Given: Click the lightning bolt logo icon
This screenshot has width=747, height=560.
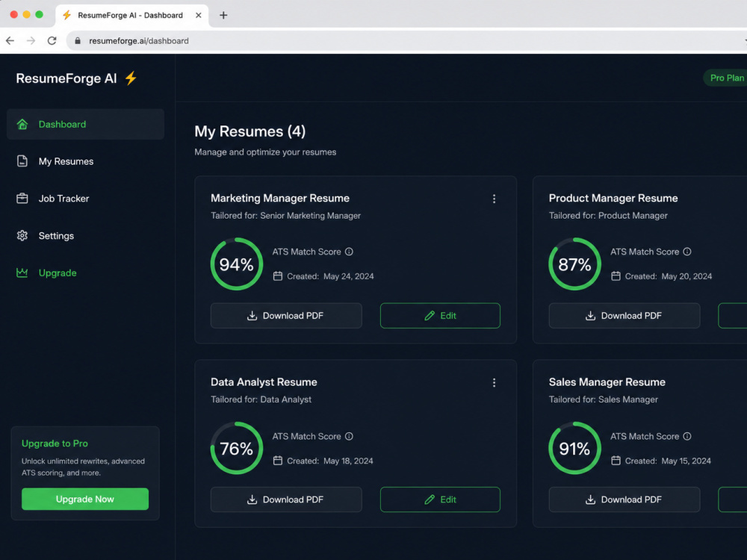Looking at the screenshot, I should [131, 78].
